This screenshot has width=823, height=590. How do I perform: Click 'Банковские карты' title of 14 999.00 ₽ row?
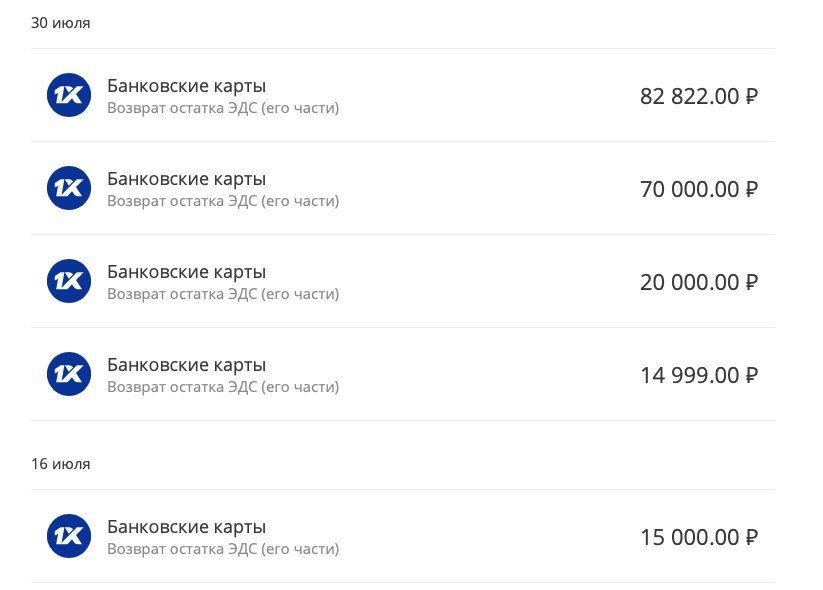[x=186, y=364]
